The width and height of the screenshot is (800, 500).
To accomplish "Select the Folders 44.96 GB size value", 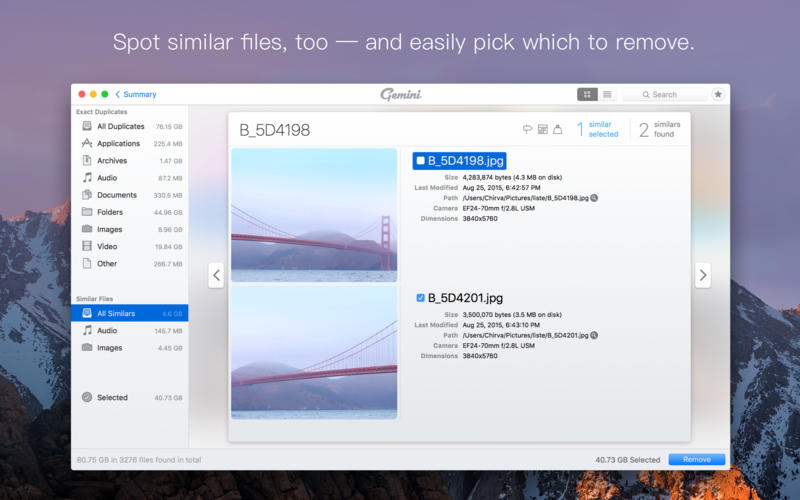I will (168, 213).
